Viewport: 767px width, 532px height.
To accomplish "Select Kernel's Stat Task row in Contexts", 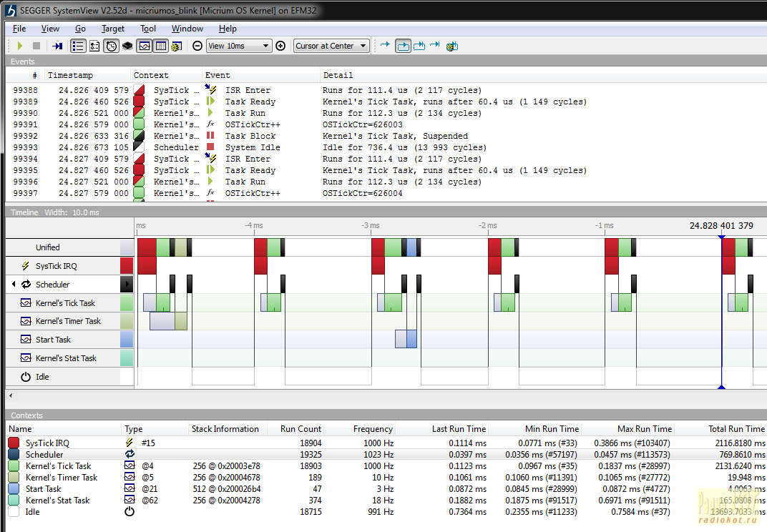I will (386, 501).
